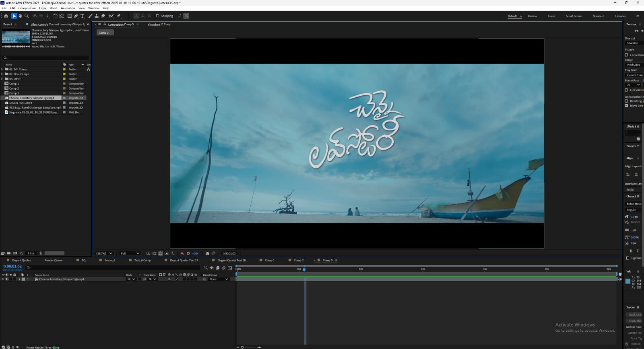Select the Clone Stamp tool
The height and width of the screenshot is (349, 644).
point(97,16)
